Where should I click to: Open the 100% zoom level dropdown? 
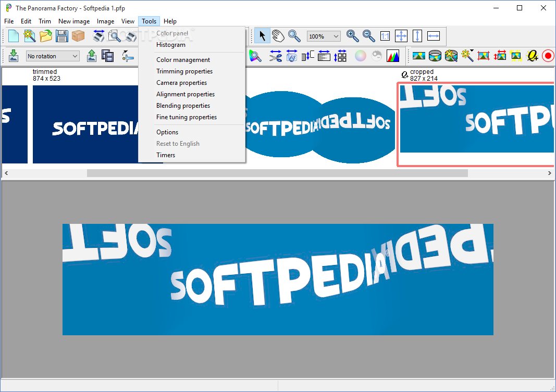tap(324, 36)
